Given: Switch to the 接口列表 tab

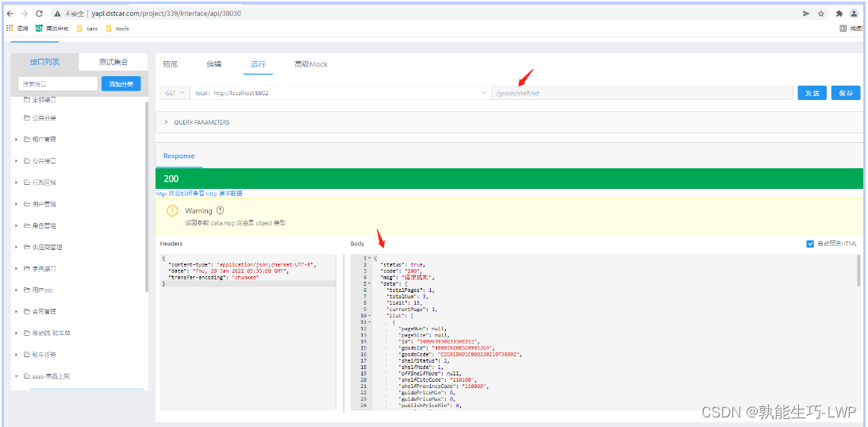Looking at the screenshot, I should (45, 62).
